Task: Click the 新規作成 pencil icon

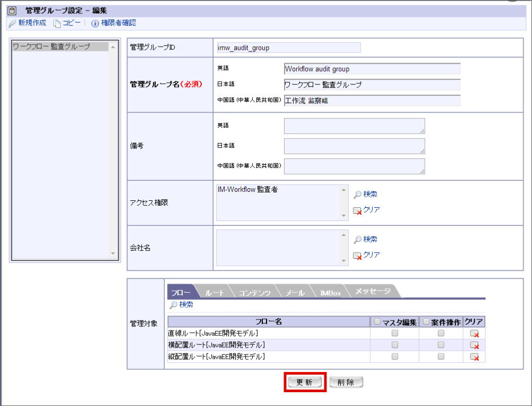Action: [12, 23]
